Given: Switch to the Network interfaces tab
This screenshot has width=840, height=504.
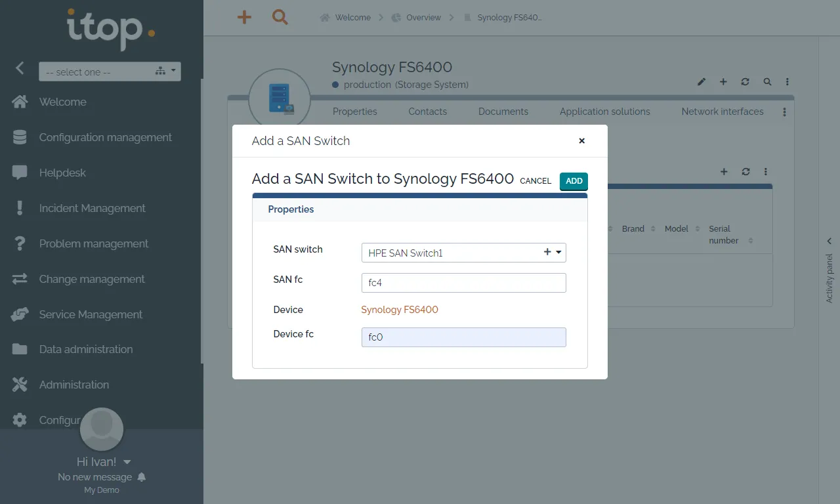Looking at the screenshot, I should (x=723, y=112).
